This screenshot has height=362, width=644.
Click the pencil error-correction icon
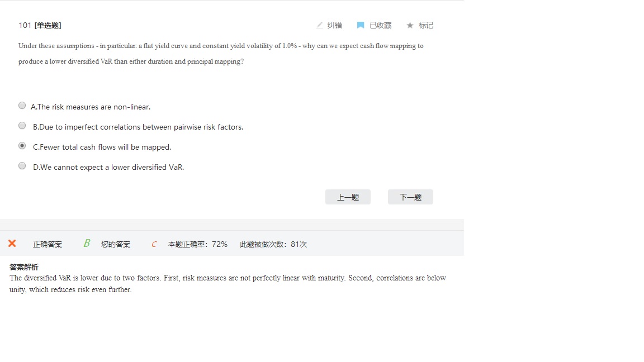coord(320,25)
